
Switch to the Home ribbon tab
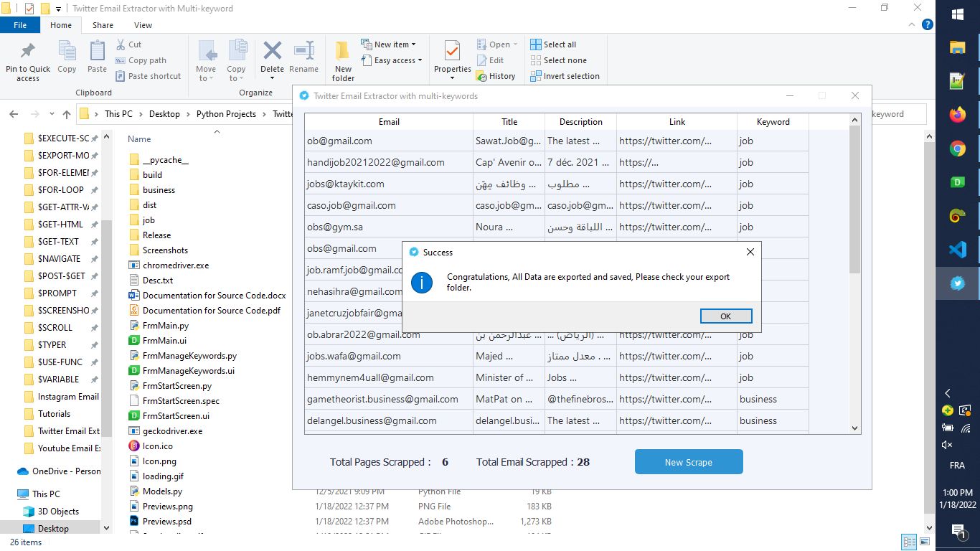click(x=61, y=25)
